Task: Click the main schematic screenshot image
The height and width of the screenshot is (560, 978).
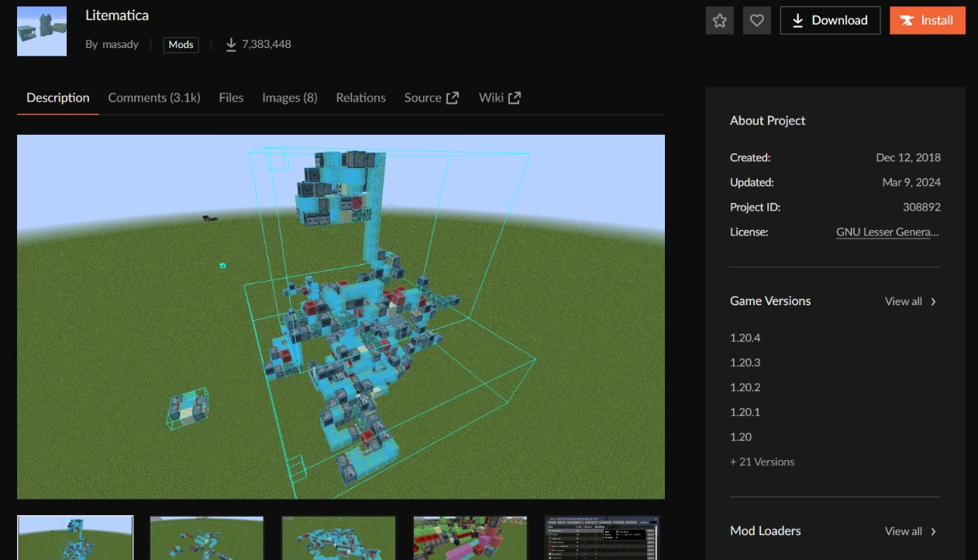Action: pyautogui.click(x=341, y=317)
